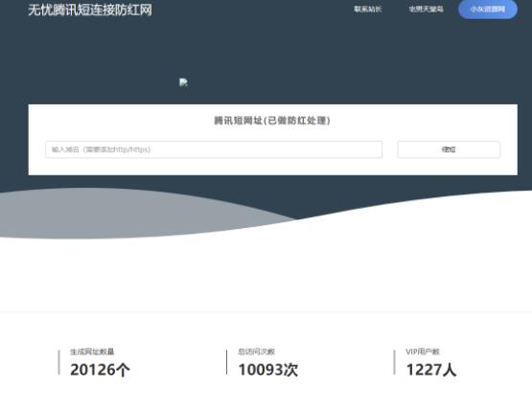
Task: Select the 20126个 generated URL count
Action: [x=100, y=370]
